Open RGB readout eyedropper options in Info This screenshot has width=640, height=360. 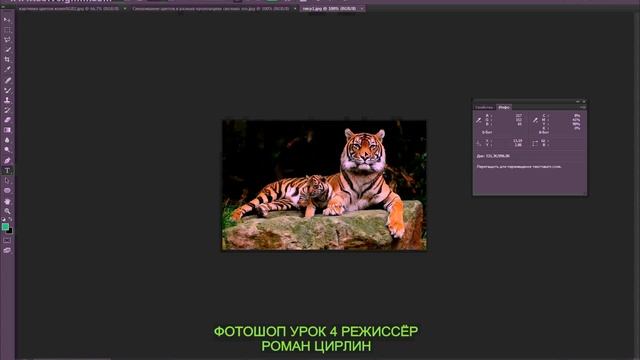point(479,120)
